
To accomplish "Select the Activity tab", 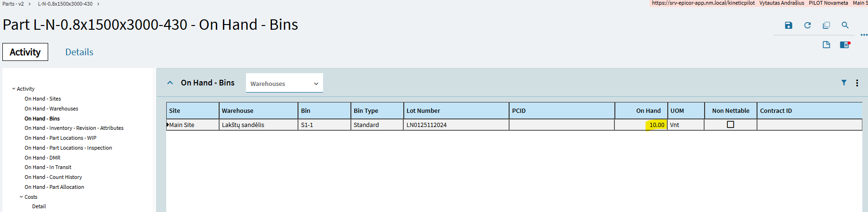I will point(25,52).
